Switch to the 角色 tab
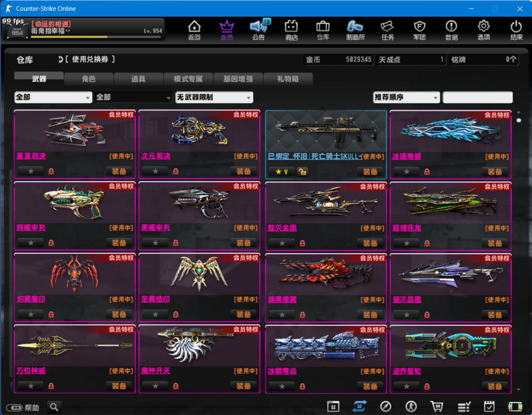 [89, 79]
